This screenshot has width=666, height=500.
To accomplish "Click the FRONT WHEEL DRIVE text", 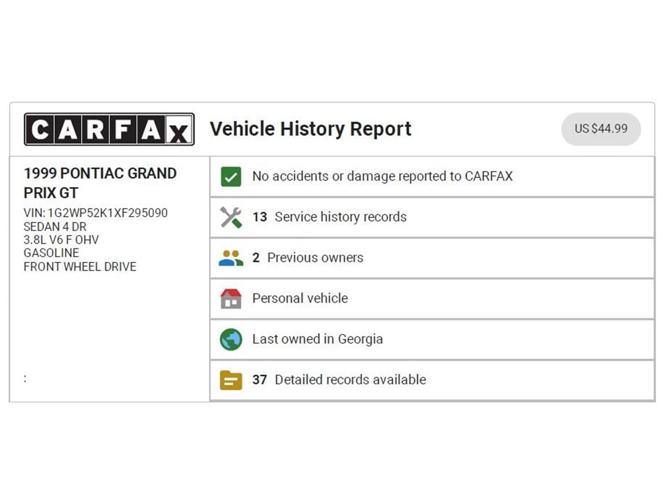I will pyautogui.click(x=80, y=267).
